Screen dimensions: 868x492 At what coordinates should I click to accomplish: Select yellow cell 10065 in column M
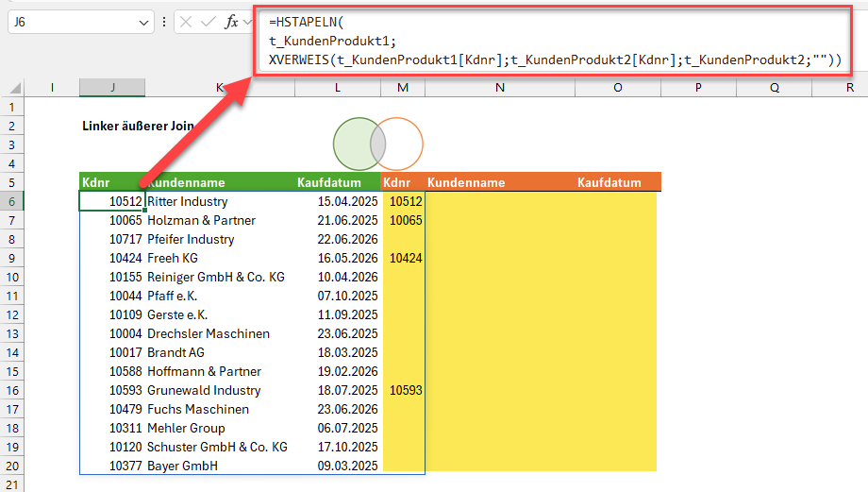point(403,221)
